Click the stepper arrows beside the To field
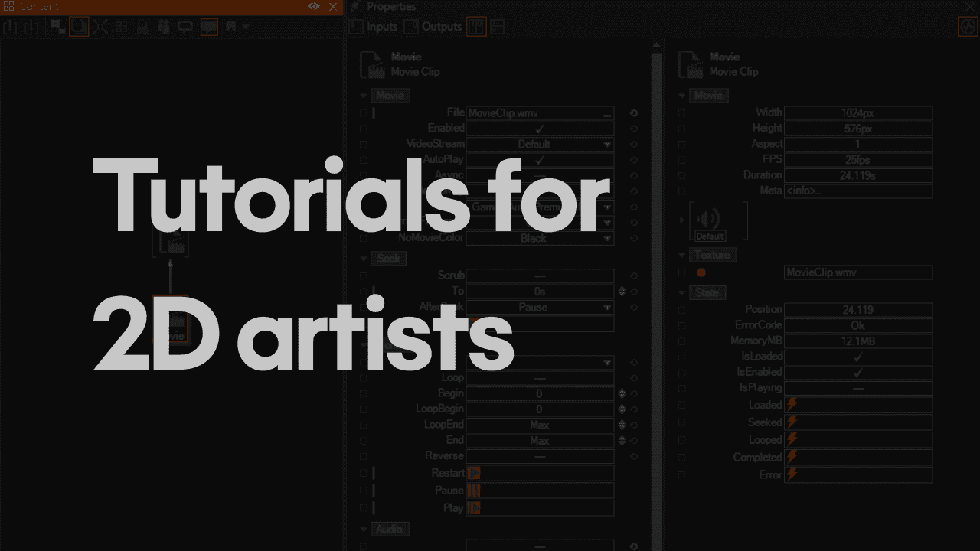The height and width of the screenshot is (551, 980). (x=622, y=292)
